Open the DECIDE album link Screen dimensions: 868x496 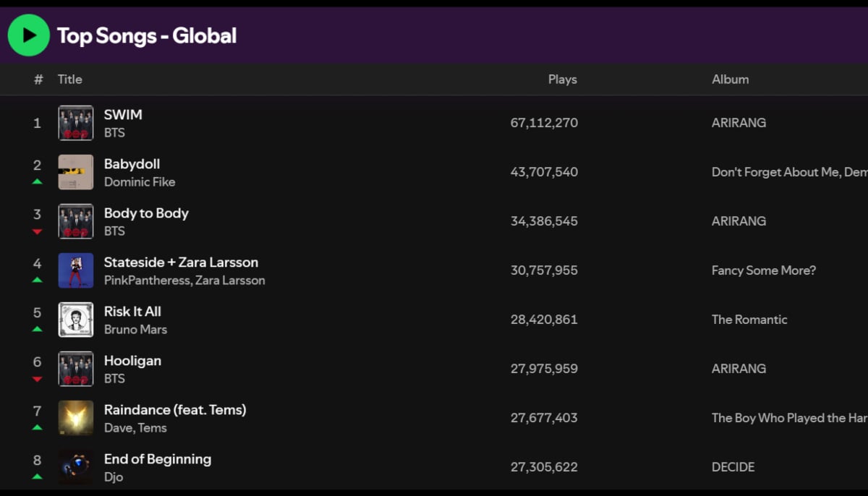point(733,467)
